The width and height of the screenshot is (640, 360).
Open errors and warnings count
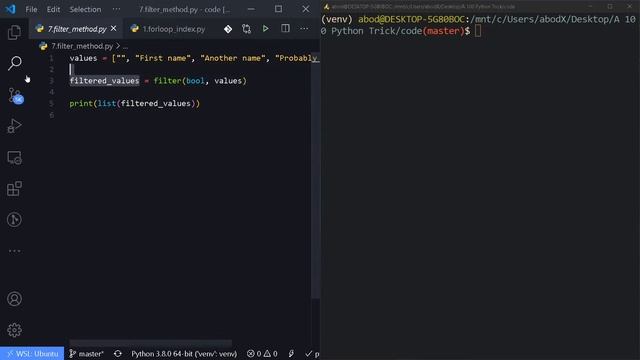click(262, 353)
